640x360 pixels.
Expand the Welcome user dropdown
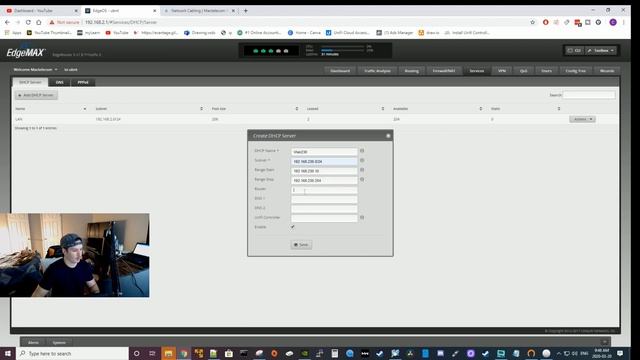[36, 70]
